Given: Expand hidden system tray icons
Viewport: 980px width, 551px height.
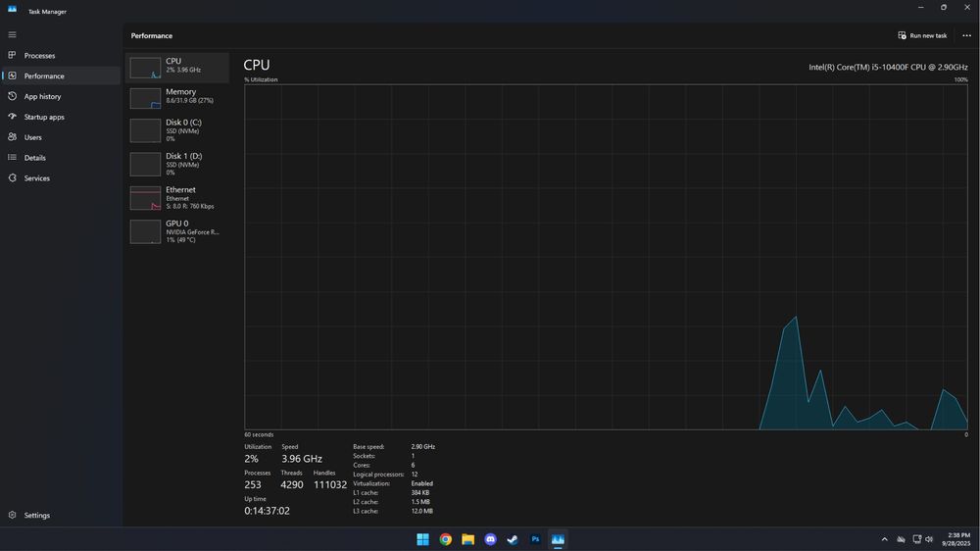Looking at the screenshot, I should click(x=884, y=539).
